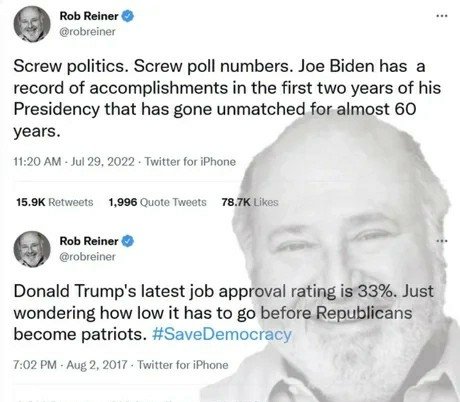Open the @robreiner handle on the first tweet
The image size is (460, 402).
pos(87,32)
